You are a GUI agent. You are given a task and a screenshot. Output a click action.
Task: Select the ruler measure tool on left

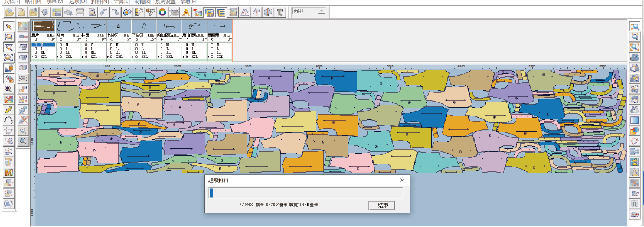(x=9, y=110)
